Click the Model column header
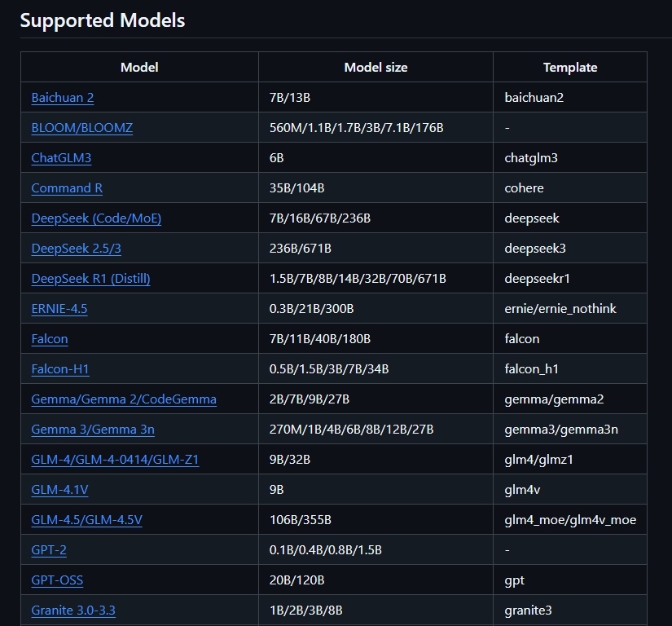The height and width of the screenshot is (626, 672). [x=140, y=68]
